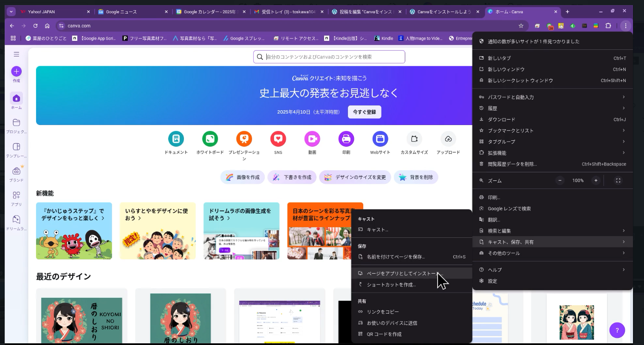Toggle the Canva hamburger sidebar menu
This screenshot has height=345, width=644.
tap(16, 54)
